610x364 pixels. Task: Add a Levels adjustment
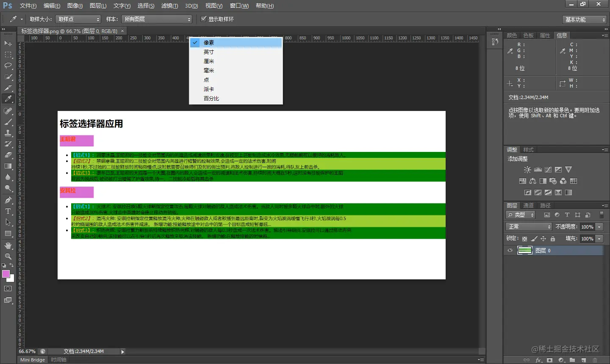[538, 169]
